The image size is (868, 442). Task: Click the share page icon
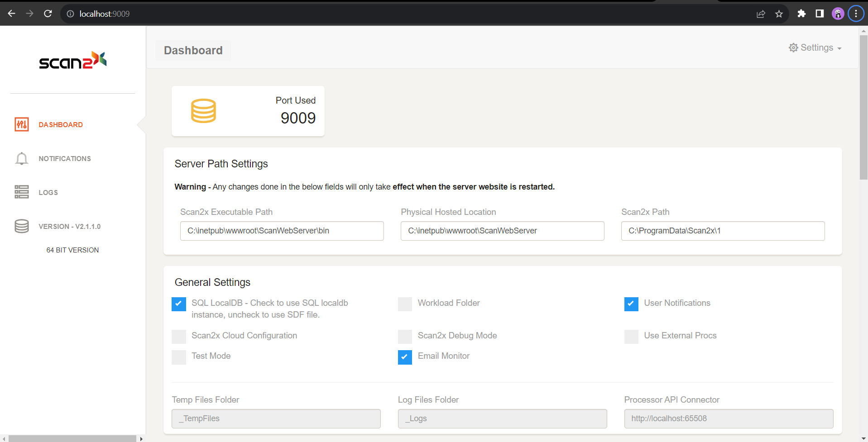tap(761, 14)
